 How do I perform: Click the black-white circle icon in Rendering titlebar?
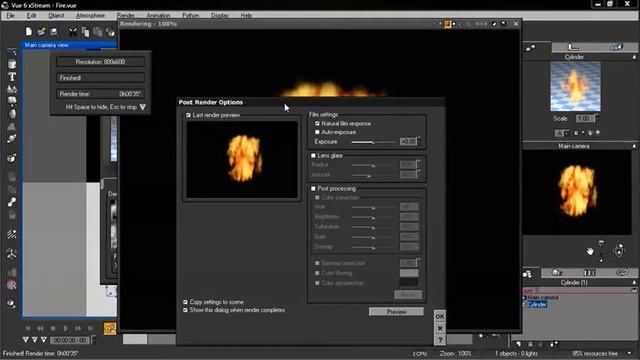tap(494, 24)
